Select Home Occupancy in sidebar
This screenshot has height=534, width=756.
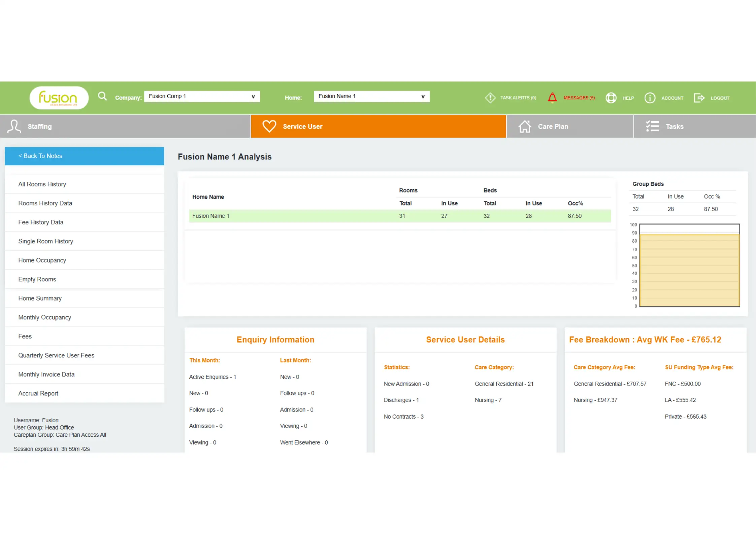(x=42, y=260)
